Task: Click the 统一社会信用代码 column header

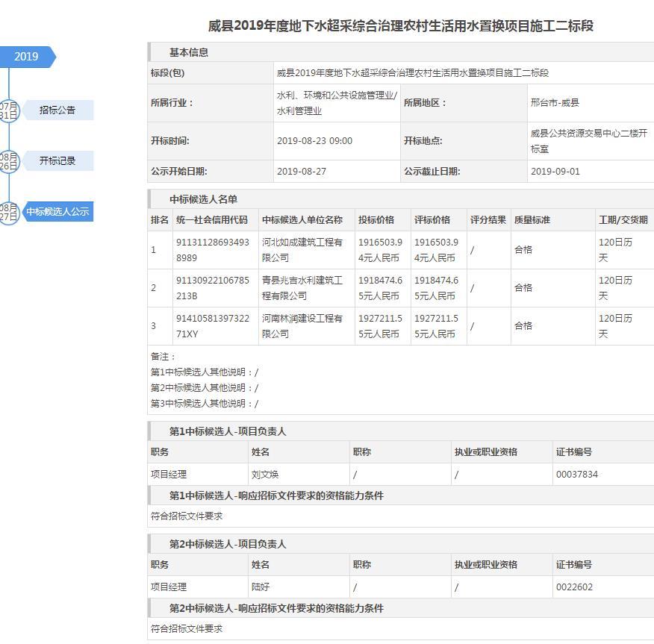Action: point(212,220)
